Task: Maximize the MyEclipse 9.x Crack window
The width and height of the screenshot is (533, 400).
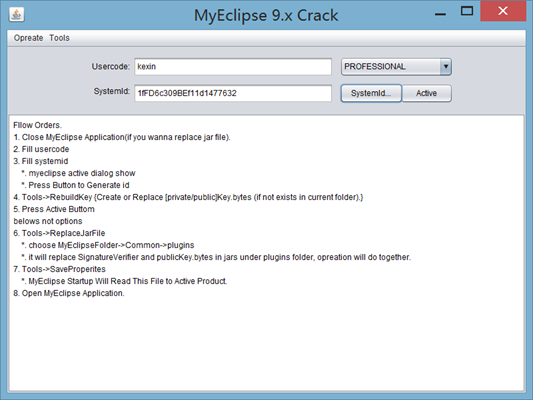Action: (467, 11)
